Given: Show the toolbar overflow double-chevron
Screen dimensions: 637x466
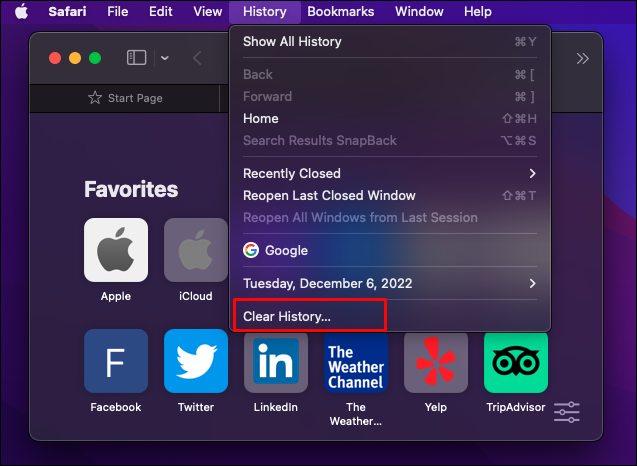Looking at the screenshot, I should coord(583,59).
